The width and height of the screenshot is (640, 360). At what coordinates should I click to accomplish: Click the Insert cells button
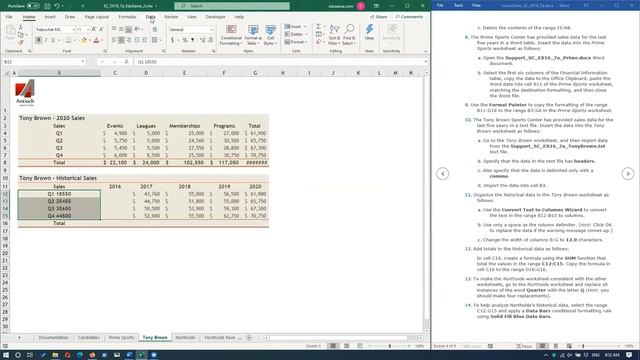click(295, 27)
